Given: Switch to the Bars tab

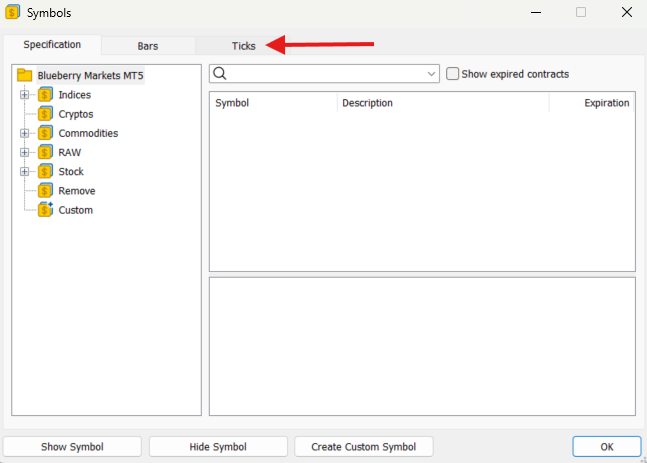Looking at the screenshot, I should click(148, 46).
